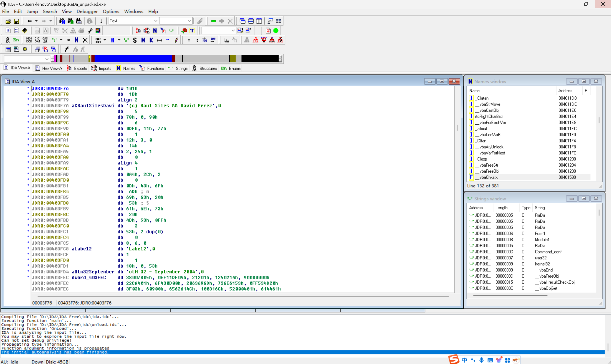611x364 pixels.
Task: Click the black X undefine icon
Action: [85, 40]
